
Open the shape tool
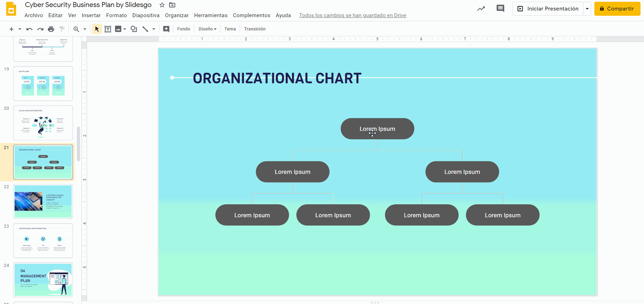[x=134, y=29]
